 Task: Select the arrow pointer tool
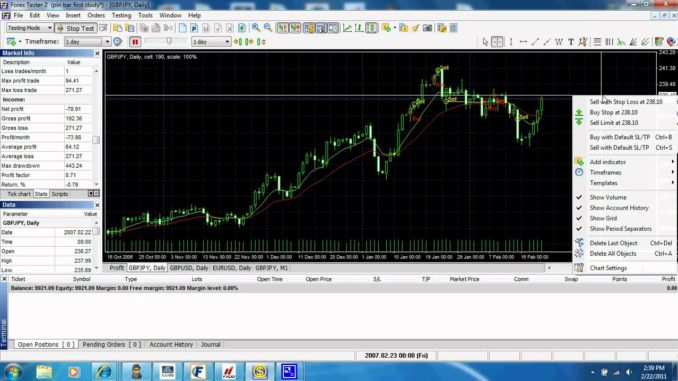click(x=485, y=42)
